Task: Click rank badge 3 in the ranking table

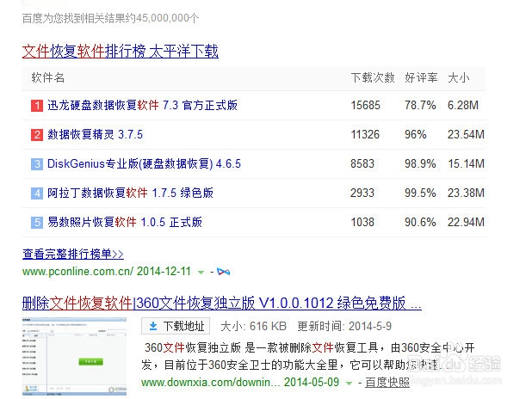Action: (37, 164)
